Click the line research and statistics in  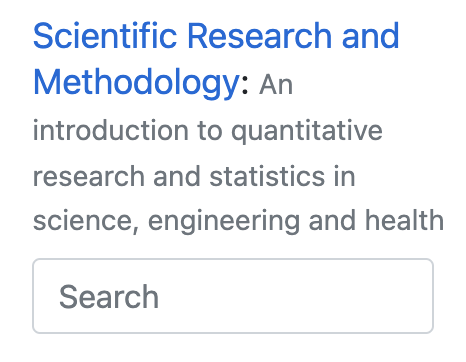[194, 176]
